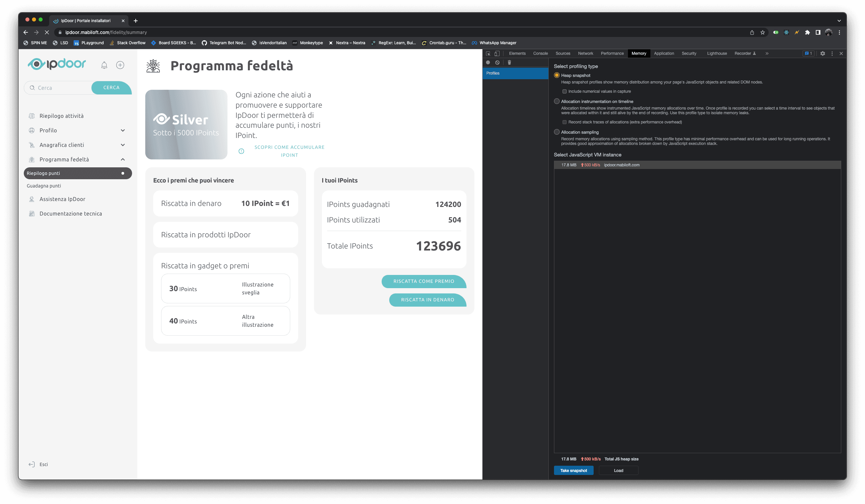Expand Anagrafica clienti menu section
865x504 pixels.
(123, 145)
